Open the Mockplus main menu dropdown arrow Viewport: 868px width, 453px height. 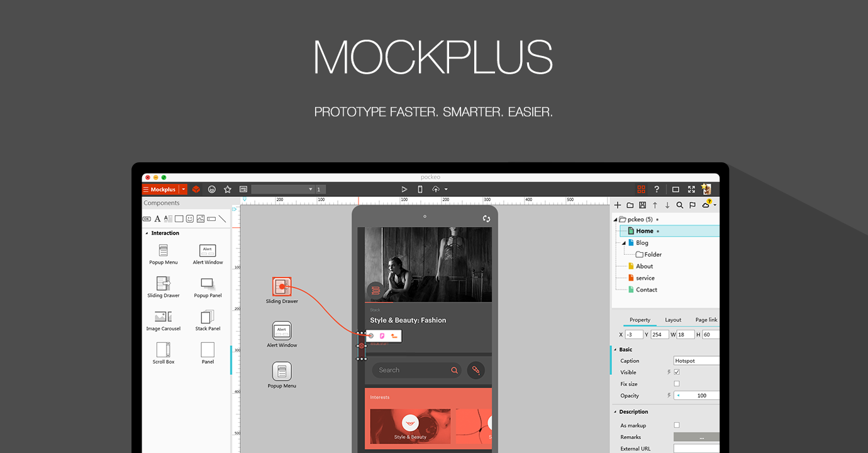(184, 189)
